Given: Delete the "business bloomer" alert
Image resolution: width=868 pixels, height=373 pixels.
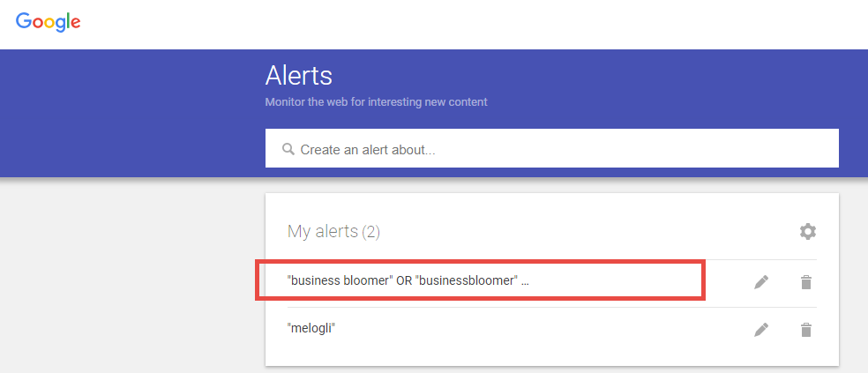Looking at the screenshot, I should point(806,282).
